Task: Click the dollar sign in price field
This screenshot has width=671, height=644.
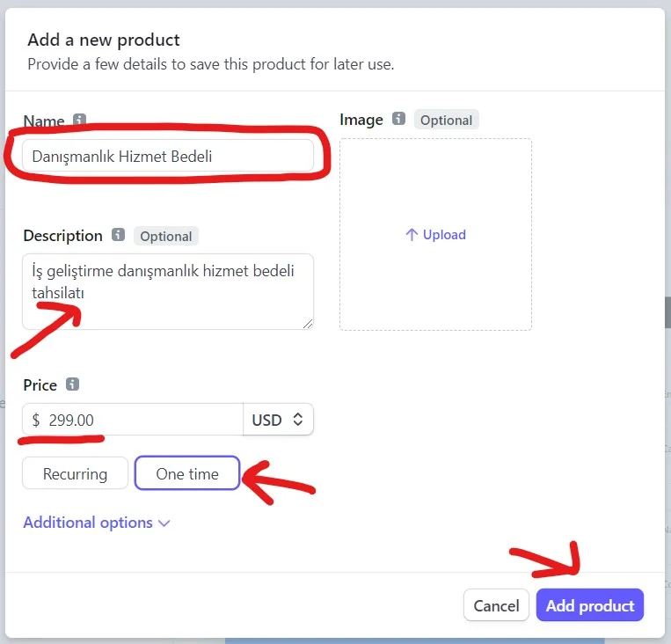Action: [36, 420]
